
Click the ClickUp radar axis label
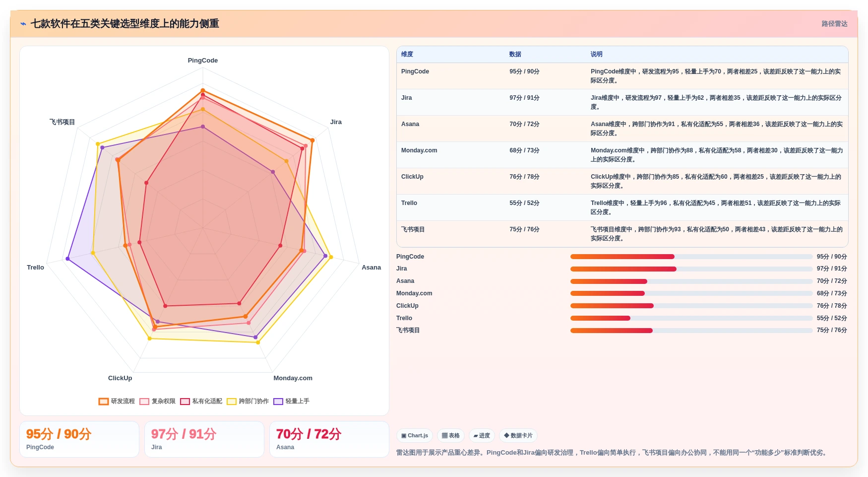coord(120,378)
